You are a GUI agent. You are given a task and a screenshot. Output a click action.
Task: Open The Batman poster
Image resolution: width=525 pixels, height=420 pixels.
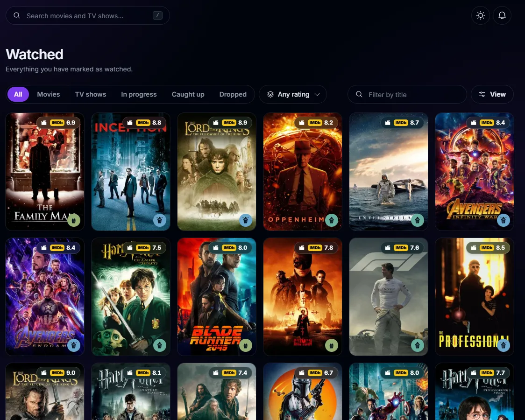(303, 297)
